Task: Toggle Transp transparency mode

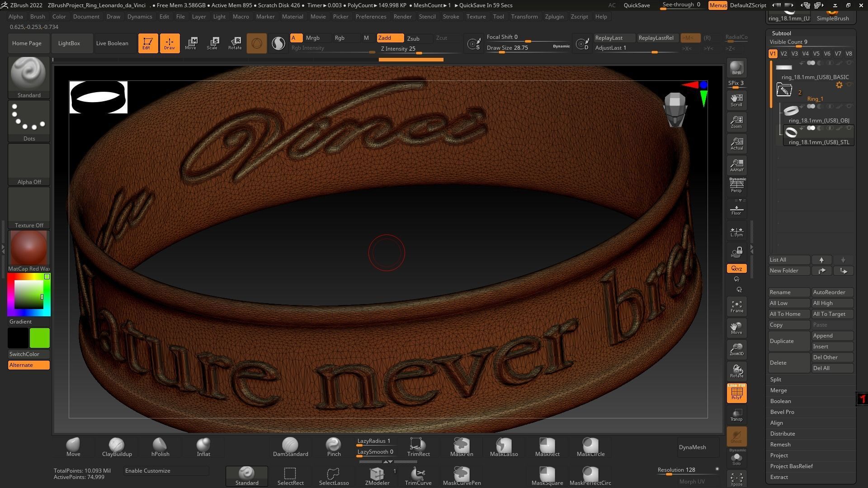Action: [x=736, y=414]
